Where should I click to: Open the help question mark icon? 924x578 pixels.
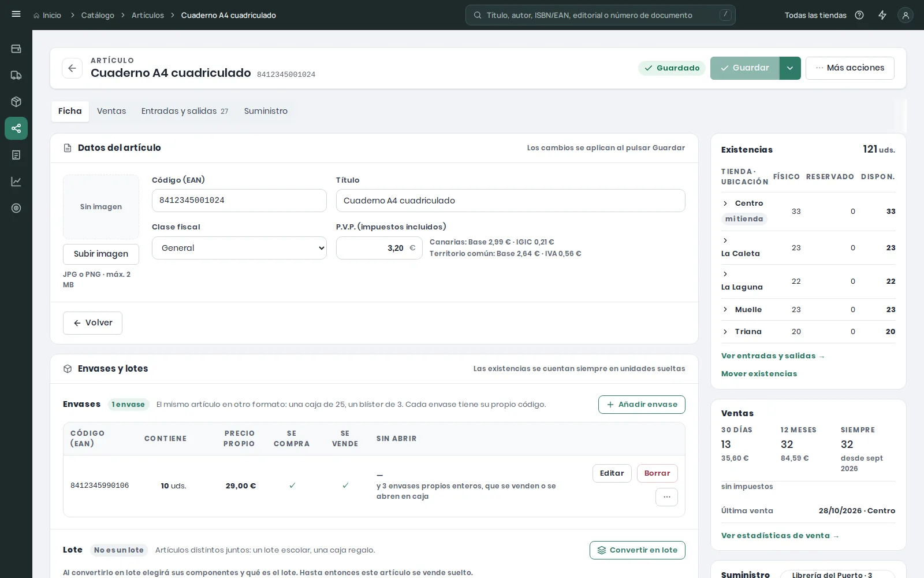tap(859, 15)
